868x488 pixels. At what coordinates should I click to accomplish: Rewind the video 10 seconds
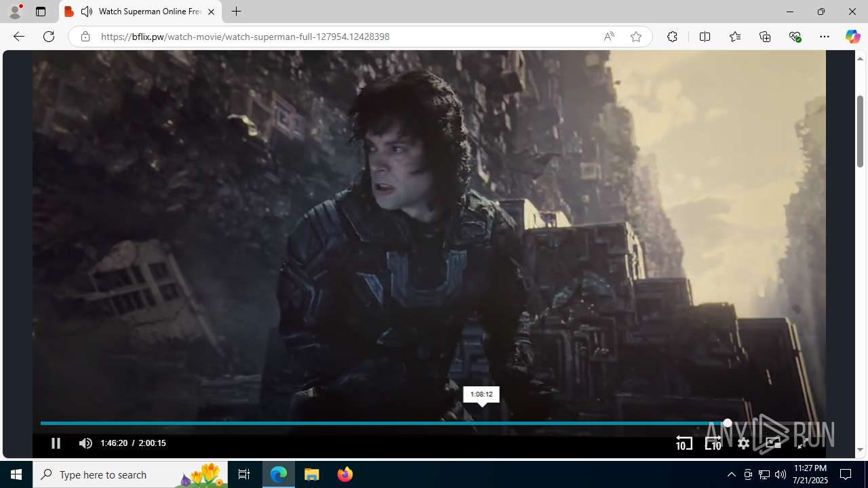pyautogui.click(x=684, y=443)
